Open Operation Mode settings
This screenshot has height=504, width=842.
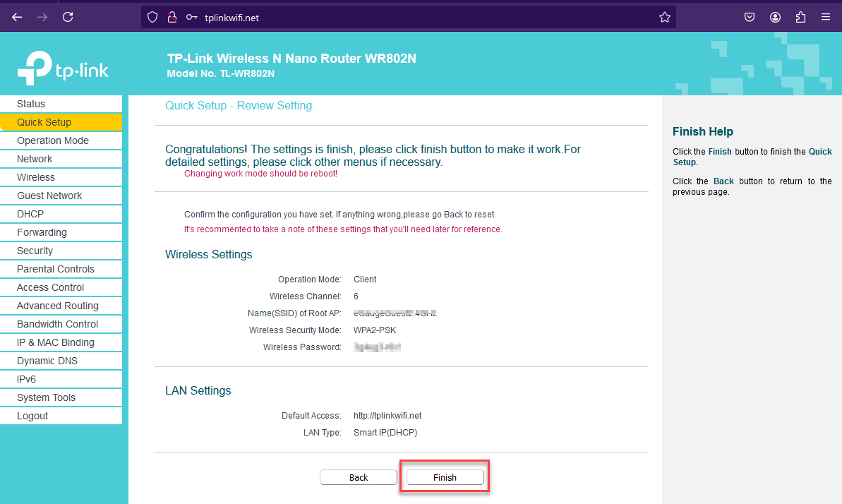[61, 140]
